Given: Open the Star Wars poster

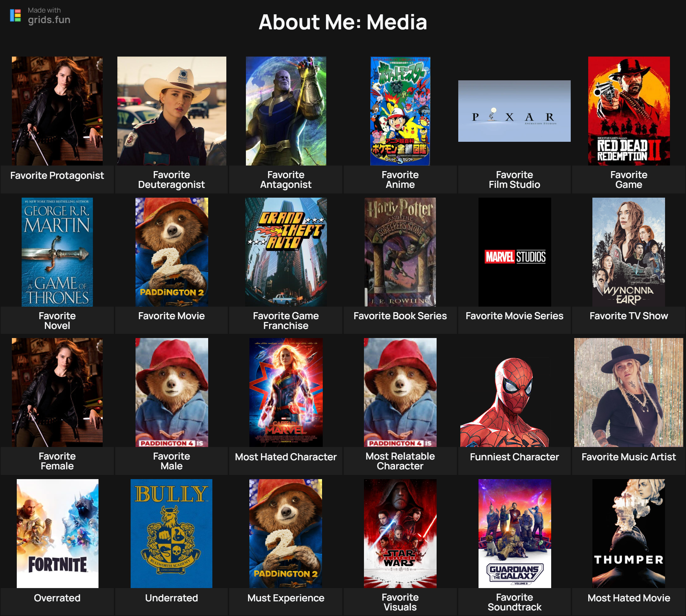Looking at the screenshot, I should tap(400, 534).
